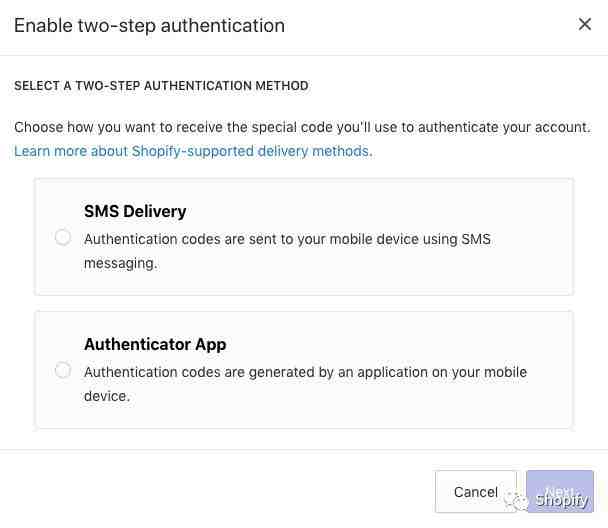This screenshot has height=528, width=608.
Task: Click the Shopify watermark text
Action: (x=562, y=500)
